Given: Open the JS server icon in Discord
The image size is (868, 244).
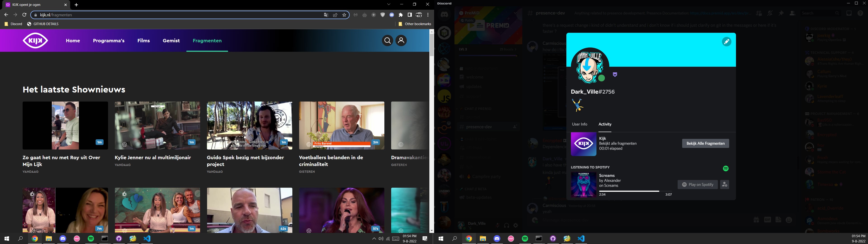Looking at the screenshot, I should point(445,96).
